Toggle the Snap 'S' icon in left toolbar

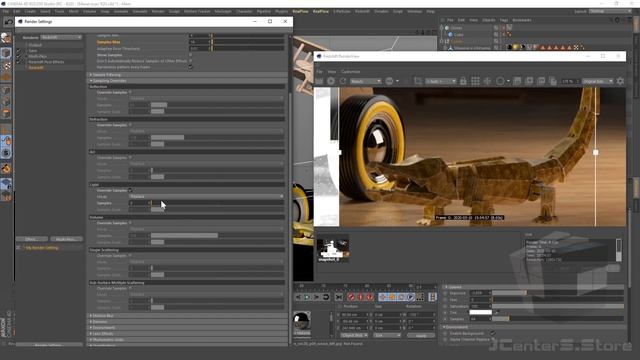pos(6,153)
